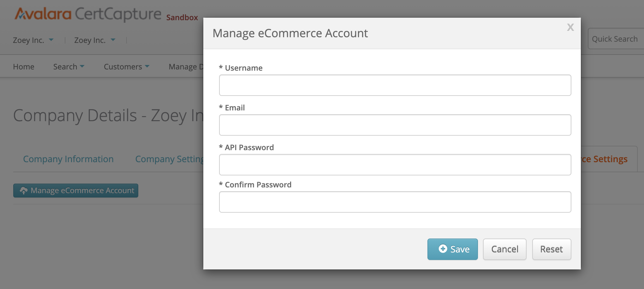
Task: Click the Confirm Password field
Action: pyautogui.click(x=395, y=202)
